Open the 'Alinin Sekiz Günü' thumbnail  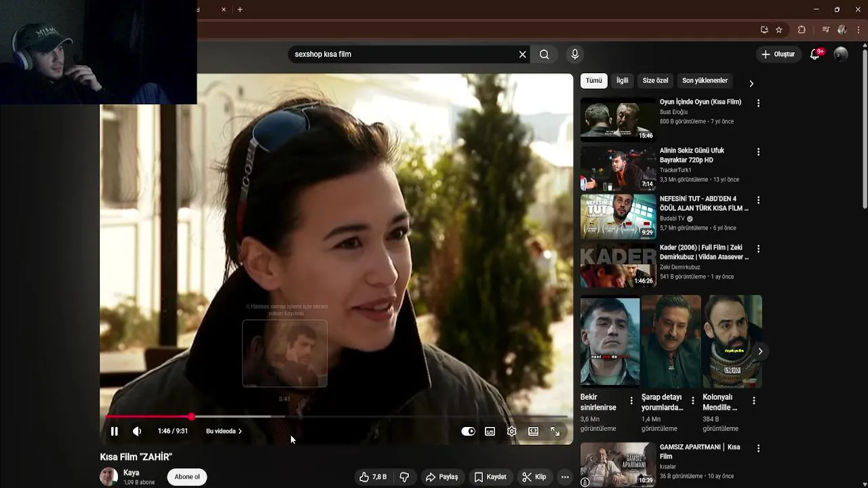[x=618, y=168]
